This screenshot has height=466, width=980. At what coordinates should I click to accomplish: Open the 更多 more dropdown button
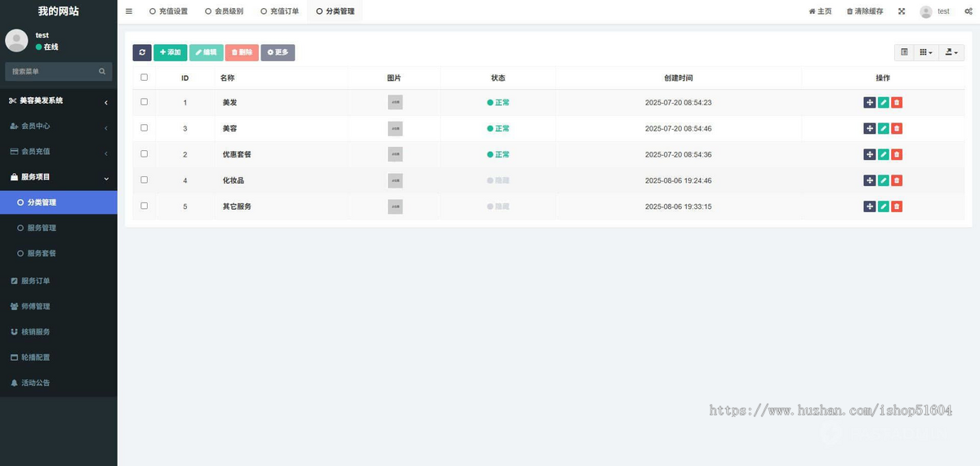point(278,52)
